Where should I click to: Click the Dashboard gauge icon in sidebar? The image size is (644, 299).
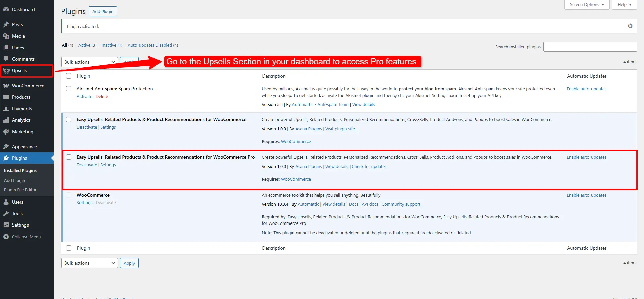[6, 9]
